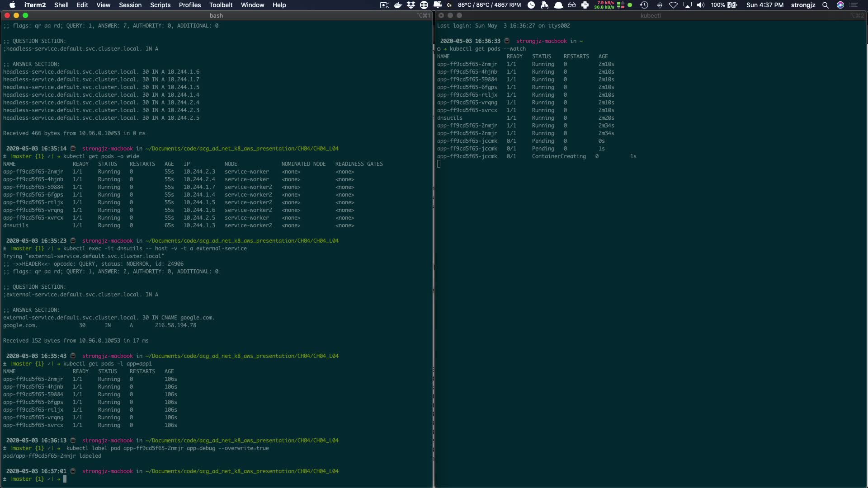Click the strongjz user name menu

(x=803, y=5)
